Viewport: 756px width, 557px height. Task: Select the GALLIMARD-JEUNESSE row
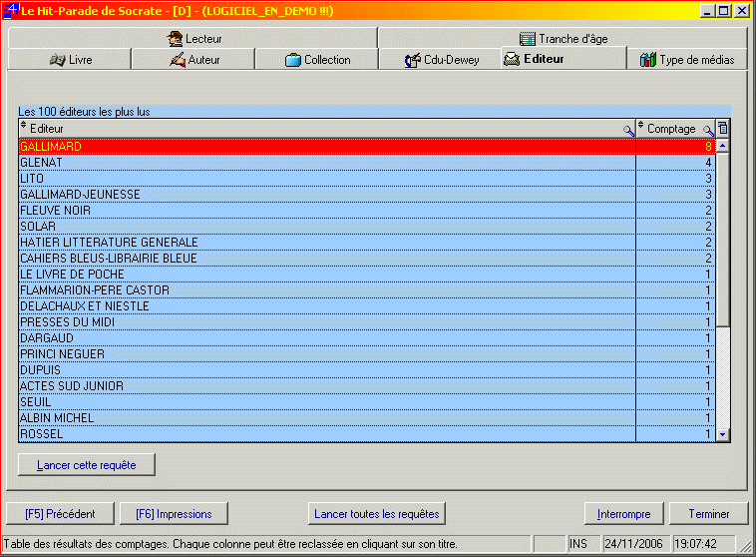(366, 194)
